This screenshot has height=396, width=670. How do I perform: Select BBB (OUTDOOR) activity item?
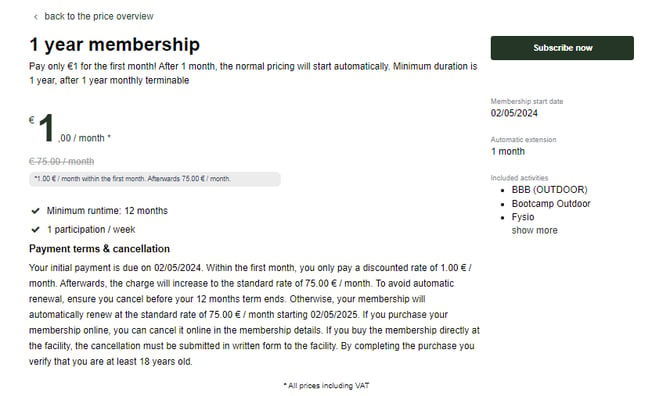pyautogui.click(x=550, y=190)
